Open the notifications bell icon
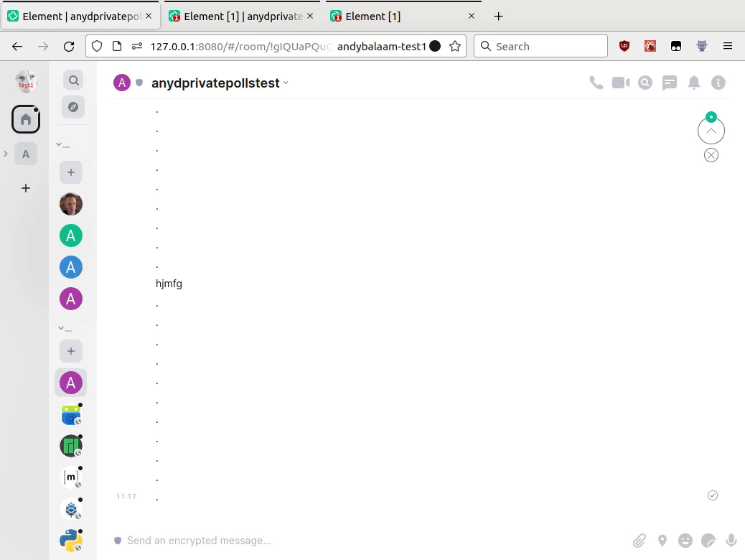The height and width of the screenshot is (560, 745). (694, 83)
